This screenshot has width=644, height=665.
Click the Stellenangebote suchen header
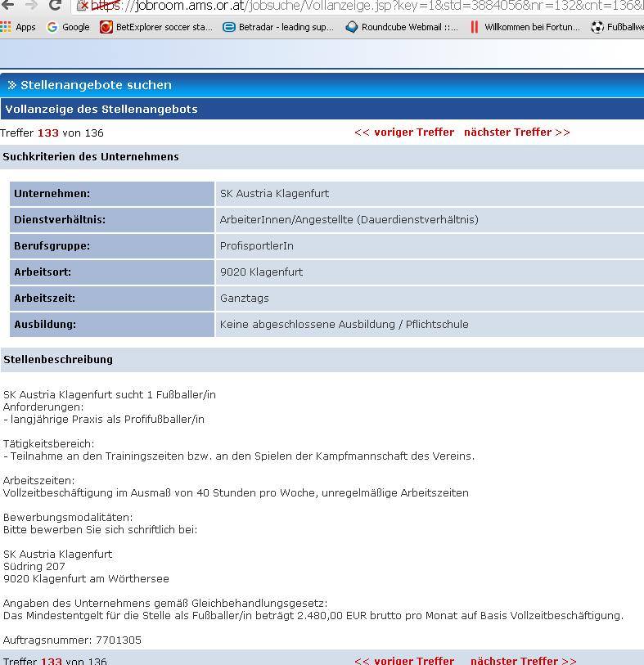click(x=97, y=85)
